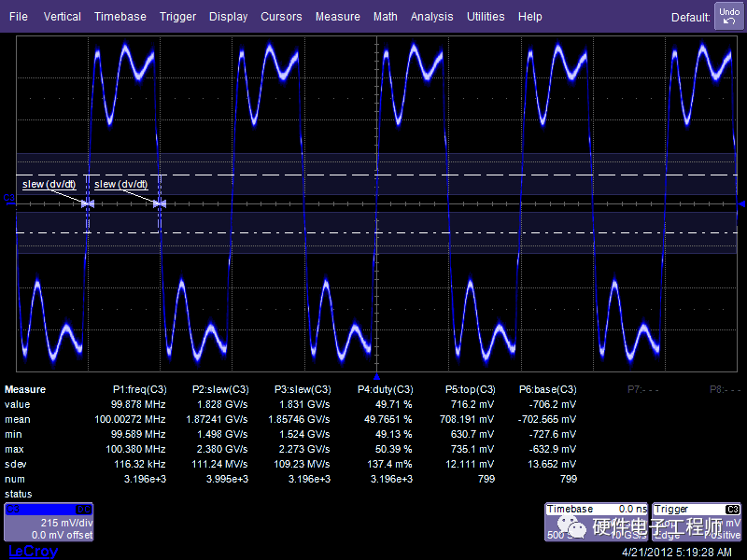
Task: Open the Cursors menu
Action: (281, 17)
